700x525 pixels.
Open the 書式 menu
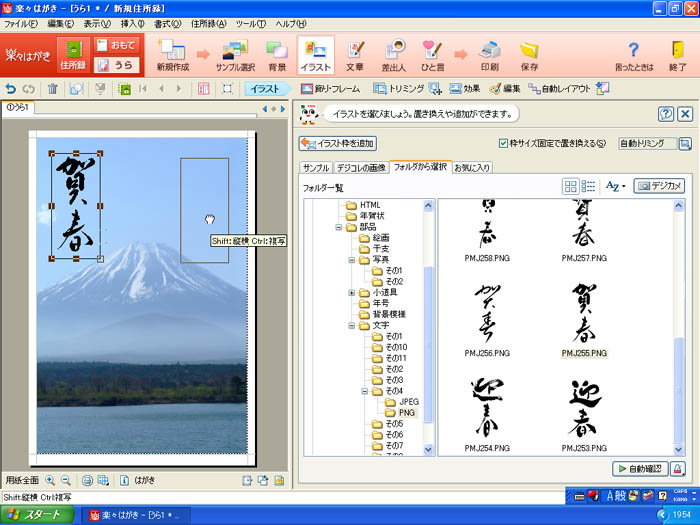click(x=166, y=23)
